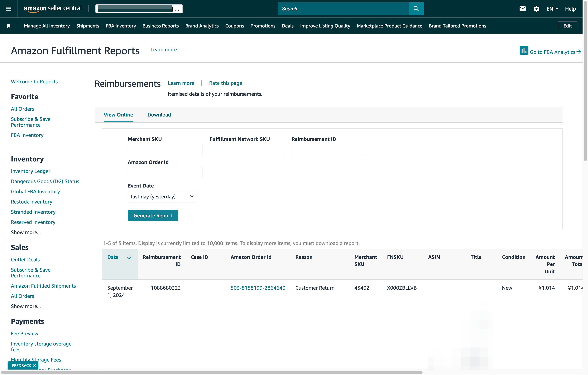Open Fee Preview report
588x375 pixels.
tap(25, 333)
